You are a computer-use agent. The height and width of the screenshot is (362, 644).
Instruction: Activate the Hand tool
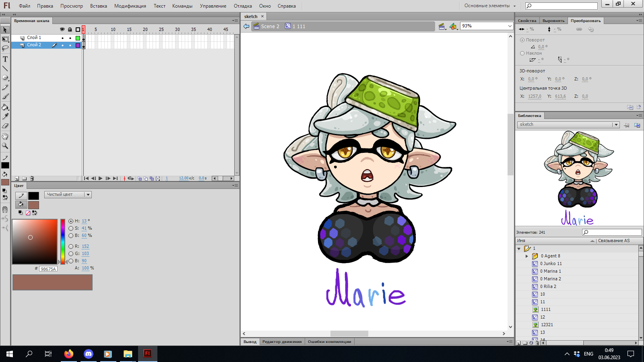(5, 136)
